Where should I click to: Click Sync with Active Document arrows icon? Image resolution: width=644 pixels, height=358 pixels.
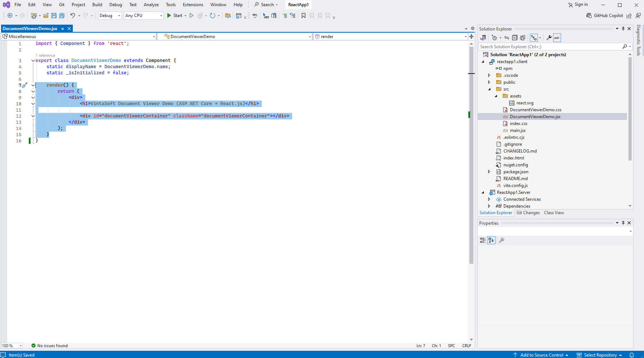[x=507, y=38]
